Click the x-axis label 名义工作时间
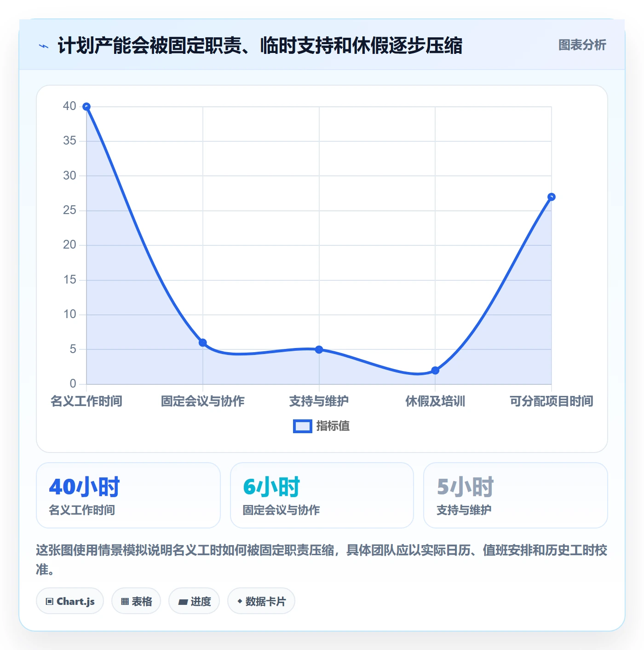 (86, 401)
